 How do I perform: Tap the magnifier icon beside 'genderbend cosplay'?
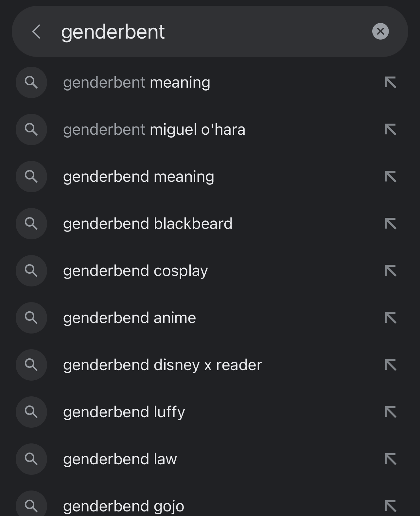click(x=31, y=271)
